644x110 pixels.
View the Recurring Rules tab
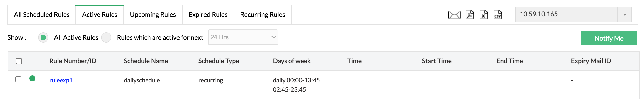(x=262, y=15)
